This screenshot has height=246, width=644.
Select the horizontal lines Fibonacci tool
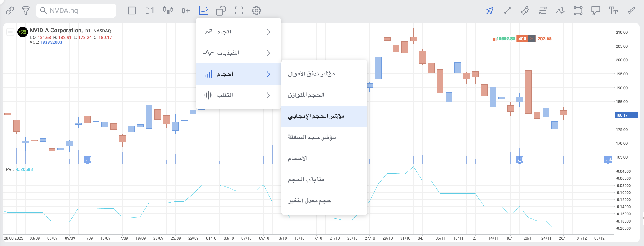pos(543,11)
